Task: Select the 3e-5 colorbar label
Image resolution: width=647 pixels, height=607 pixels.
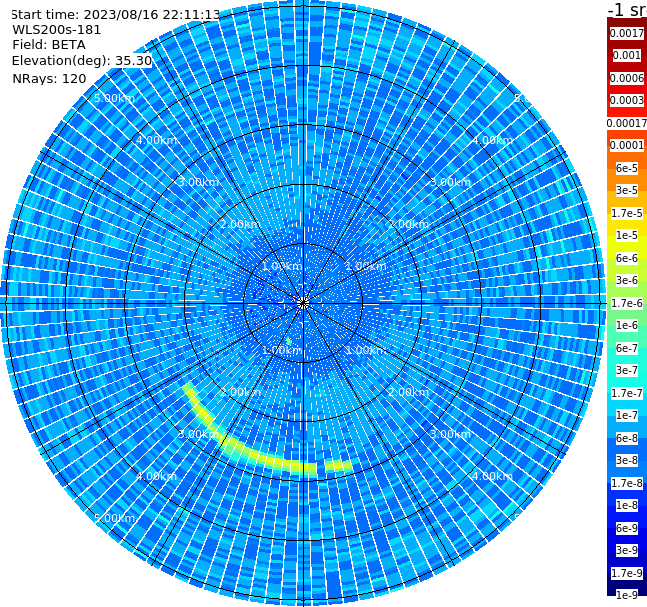Action: click(627, 190)
